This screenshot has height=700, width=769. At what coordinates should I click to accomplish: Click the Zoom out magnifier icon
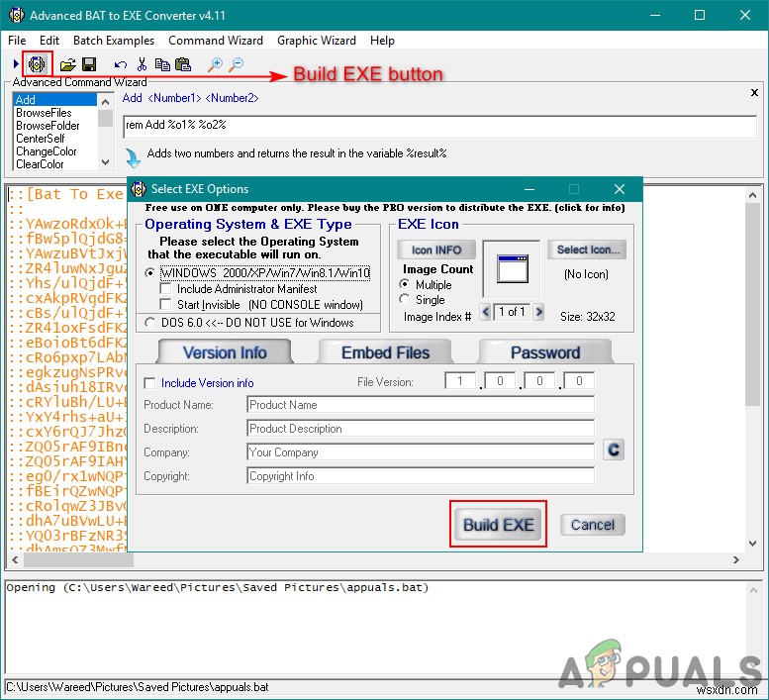(237, 64)
